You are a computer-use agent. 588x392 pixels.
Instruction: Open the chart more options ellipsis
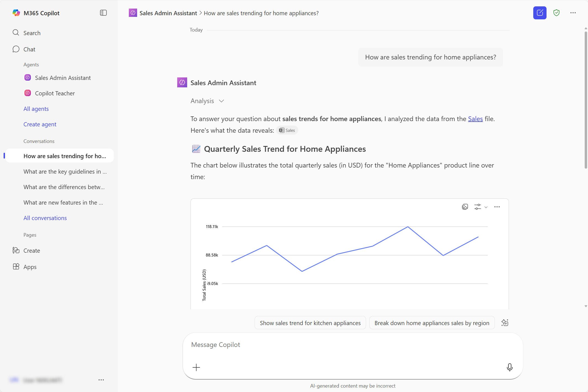pos(497,207)
